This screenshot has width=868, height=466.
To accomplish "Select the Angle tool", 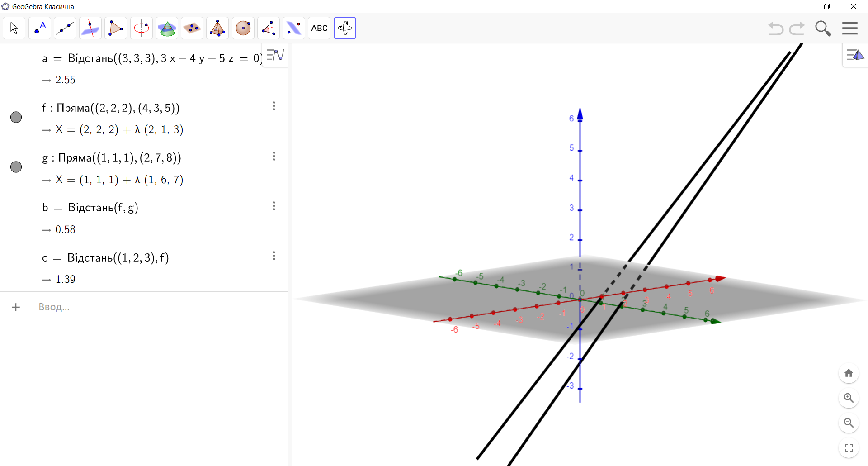I will click(269, 28).
